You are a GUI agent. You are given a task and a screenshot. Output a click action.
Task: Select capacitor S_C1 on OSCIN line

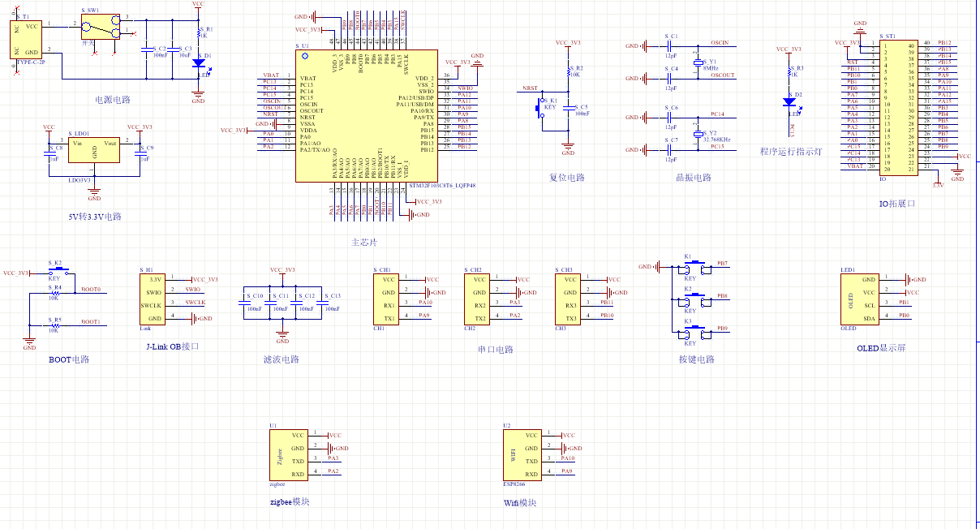(670, 47)
